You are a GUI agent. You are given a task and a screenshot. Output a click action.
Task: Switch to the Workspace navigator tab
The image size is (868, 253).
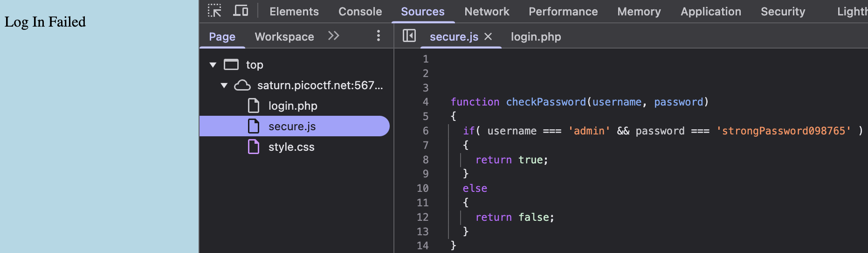[284, 37]
